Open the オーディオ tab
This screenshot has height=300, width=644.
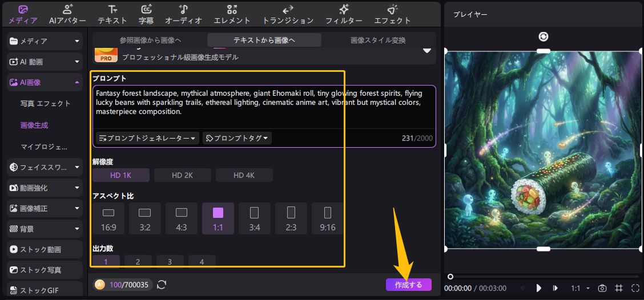[184, 14]
